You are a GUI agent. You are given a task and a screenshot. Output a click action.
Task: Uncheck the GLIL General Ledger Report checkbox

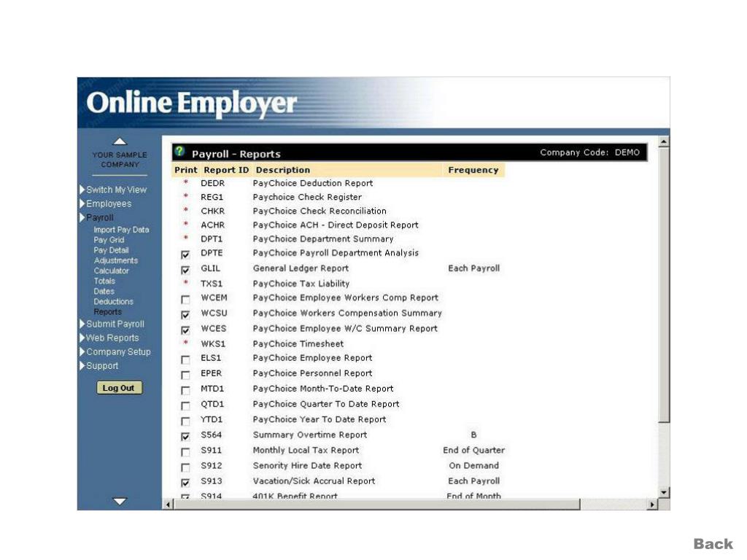[x=185, y=270]
